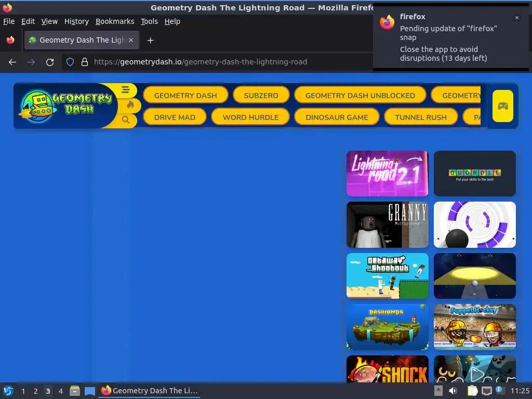The height and width of the screenshot is (399, 532).
Task: Switch to workspace 1 in taskbar
Action: pyautogui.click(x=23, y=391)
